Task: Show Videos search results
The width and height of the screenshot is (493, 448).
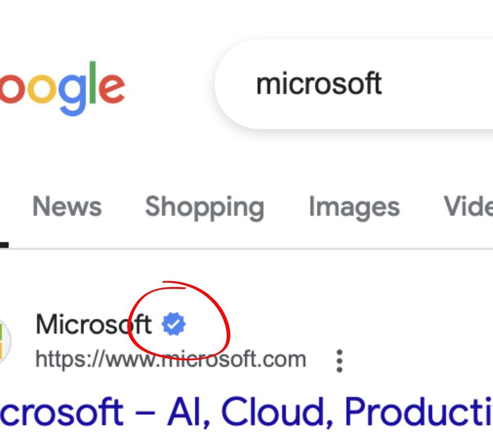Action: pyautogui.click(x=467, y=207)
